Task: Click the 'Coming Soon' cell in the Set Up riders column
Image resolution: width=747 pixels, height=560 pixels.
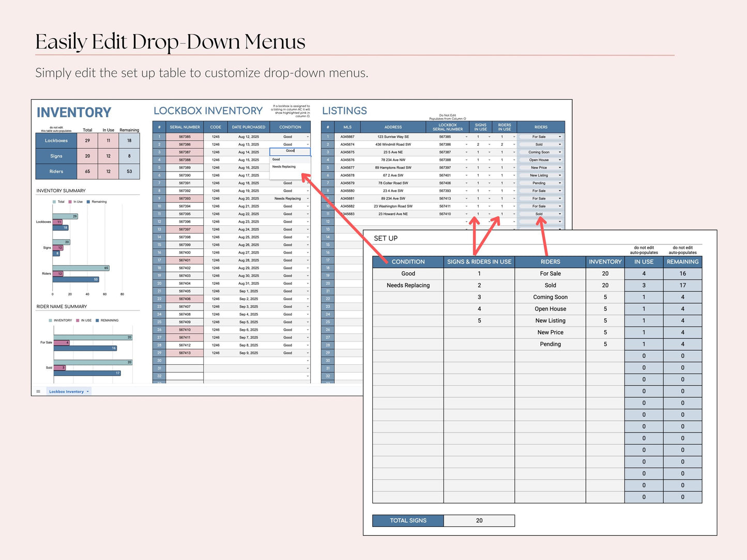Action: (x=550, y=297)
